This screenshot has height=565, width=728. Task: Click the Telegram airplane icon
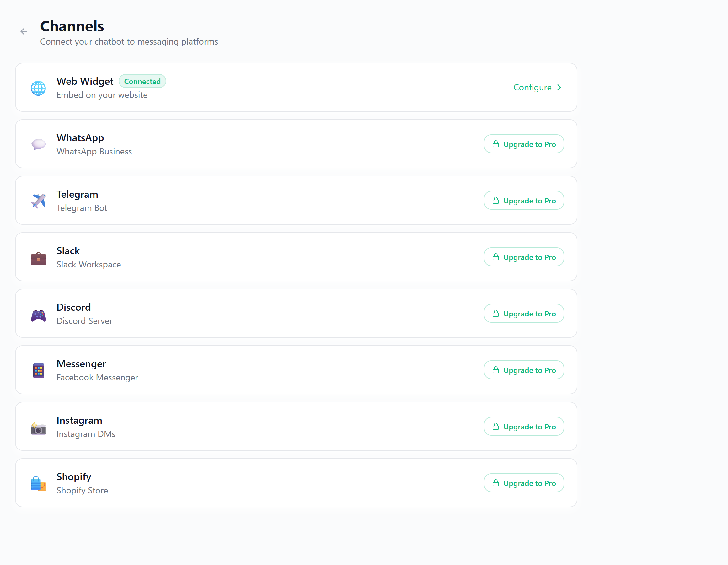(38, 201)
